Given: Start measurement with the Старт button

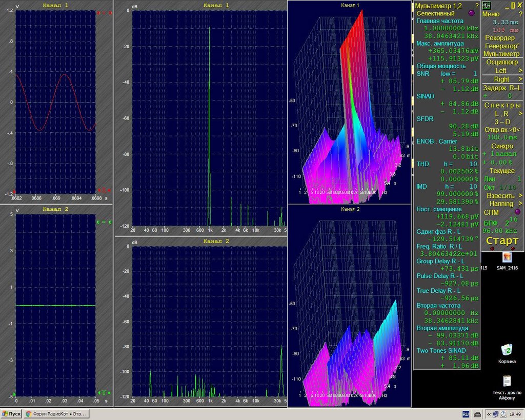Looking at the screenshot, I should pos(502,241).
